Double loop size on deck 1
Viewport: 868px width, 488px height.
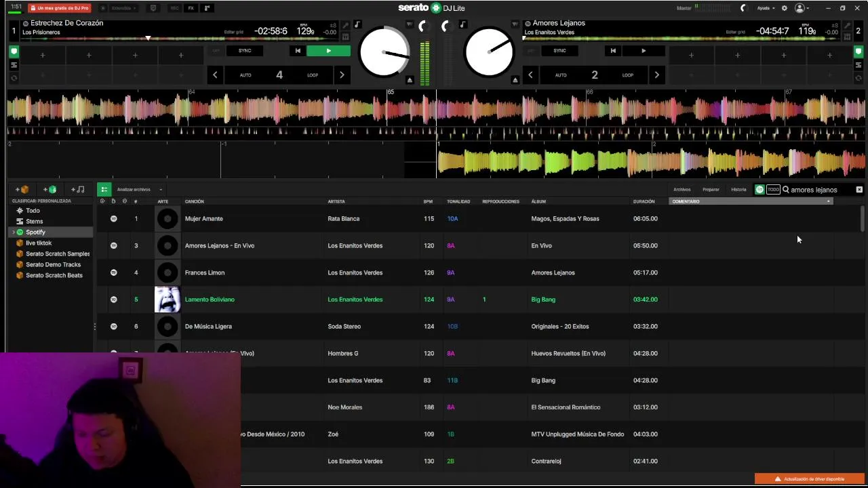[x=342, y=75]
